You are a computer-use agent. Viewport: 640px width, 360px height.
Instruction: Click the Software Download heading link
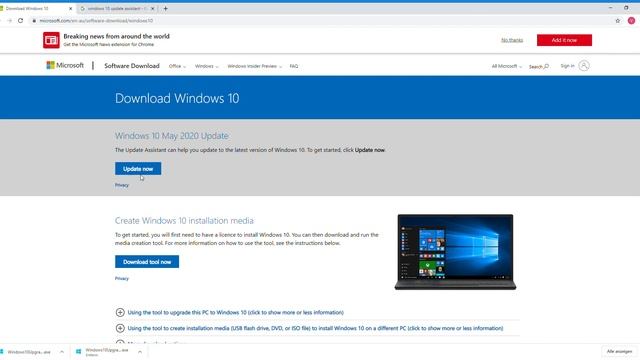tap(132, 66)
